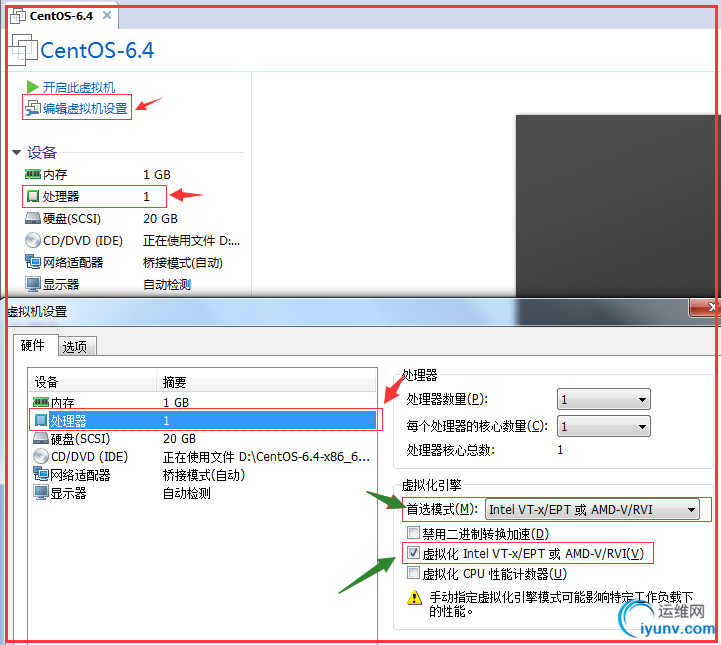Click the display monitor icon in summary devices
The width and height of the screenshot is (721, 645).
[33, 284]
